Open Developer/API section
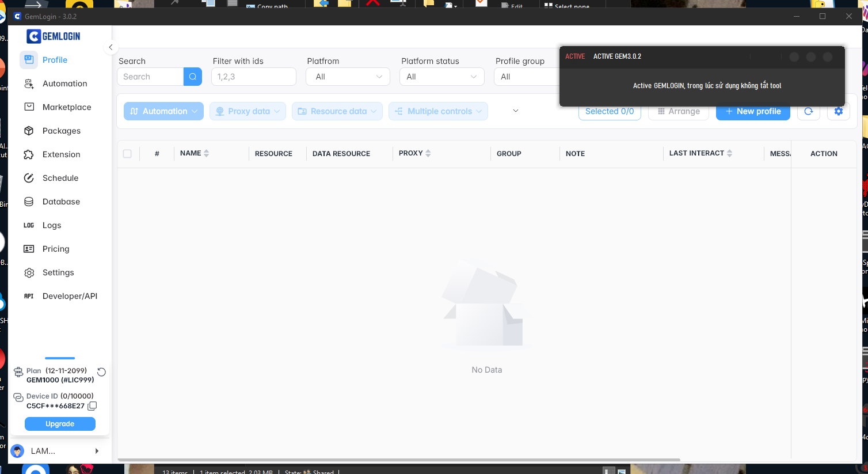 coord(70,296)
